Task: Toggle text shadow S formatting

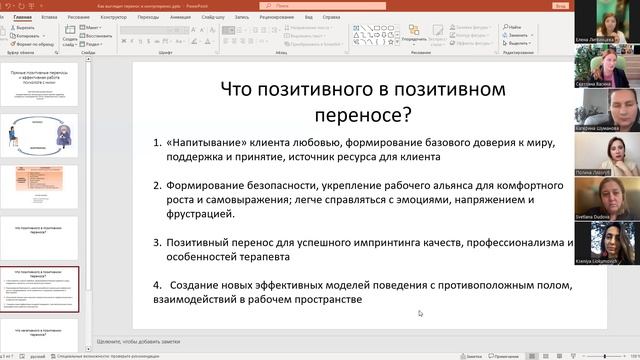Action: point(149,41)
